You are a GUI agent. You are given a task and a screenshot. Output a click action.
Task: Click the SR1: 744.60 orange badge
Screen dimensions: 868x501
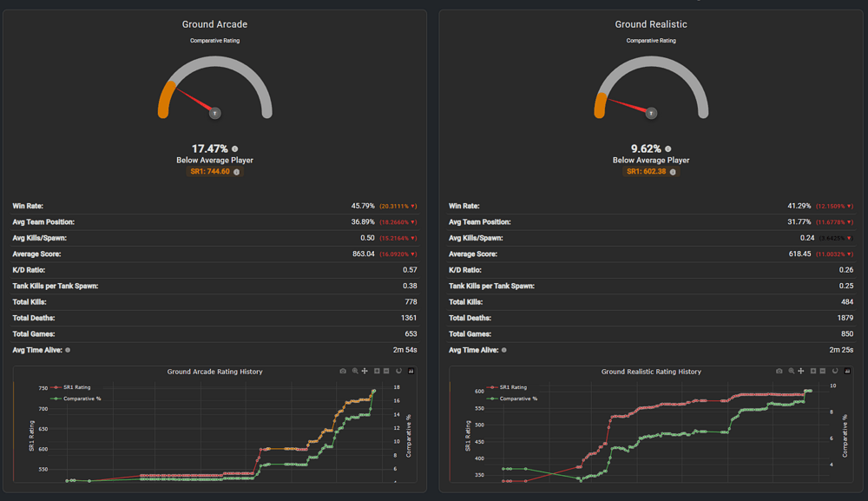pyautogui.click(x=214, y=172)
